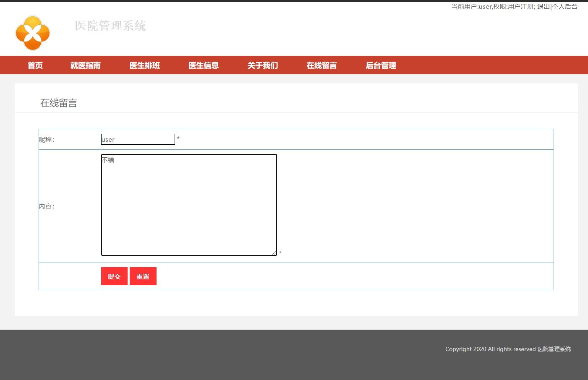Open the 首页 homepage menu item
The width and height of the screenshot is (588, 380).
pos(35,65)
